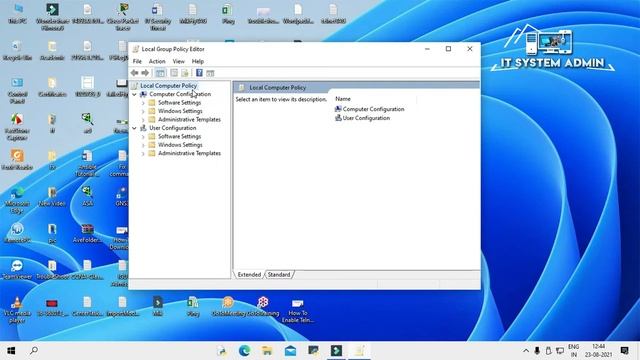Screen dimensions: 640x360
Task: Select the GoToTraining desktop icon
Action: click(263, 307)
